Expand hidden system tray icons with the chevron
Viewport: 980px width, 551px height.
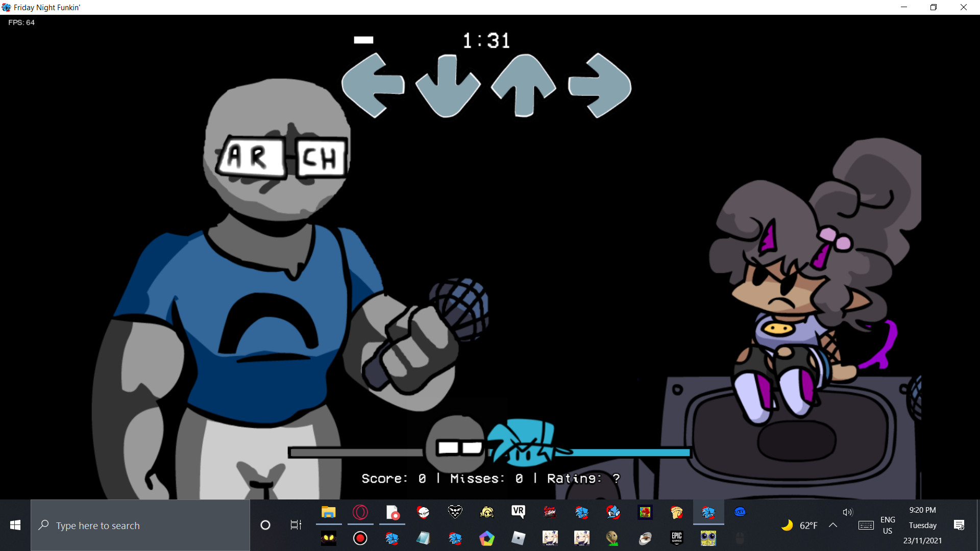point(832,525)
